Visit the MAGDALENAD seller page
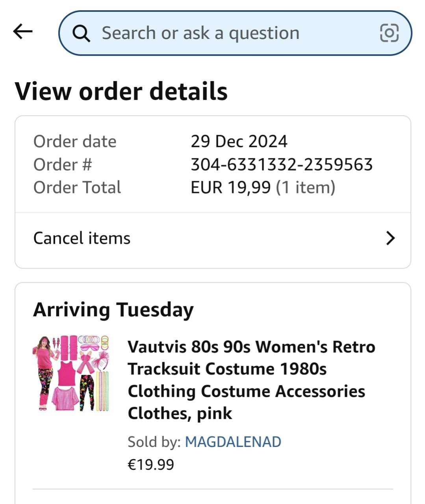This screenshot has width=425, height=504. 233,442
